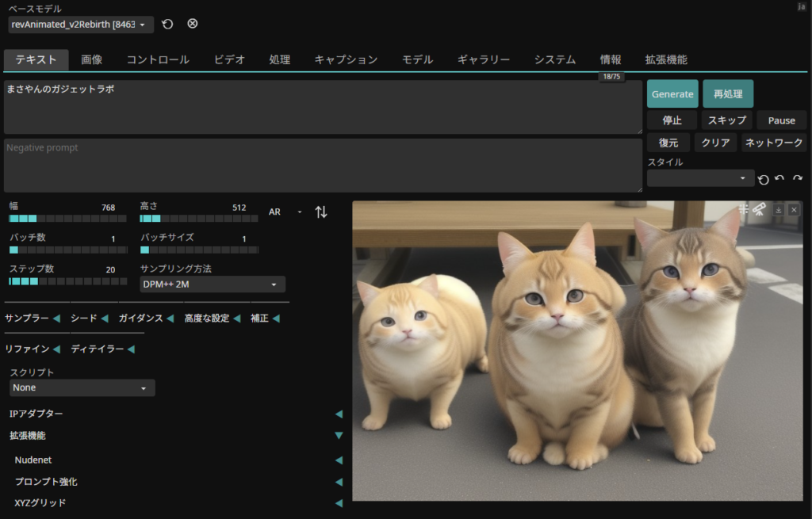
Task: Open the ギャラリー tab
Action: pos(483,59)
